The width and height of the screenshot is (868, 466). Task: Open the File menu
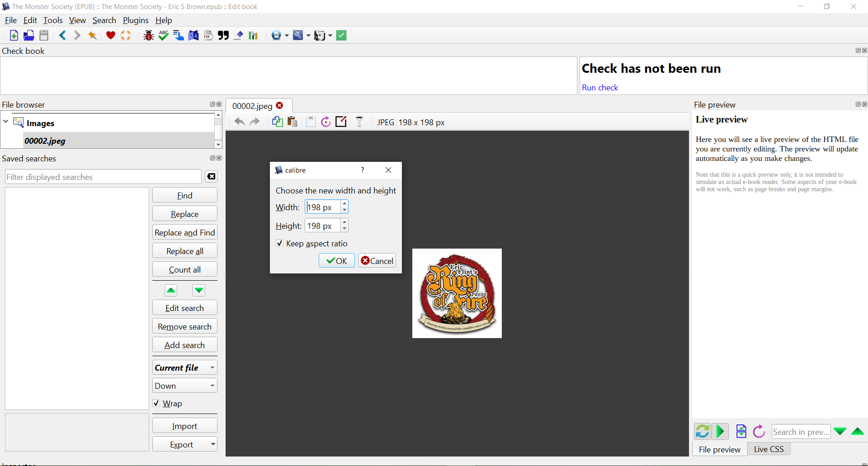coord(11,20)
